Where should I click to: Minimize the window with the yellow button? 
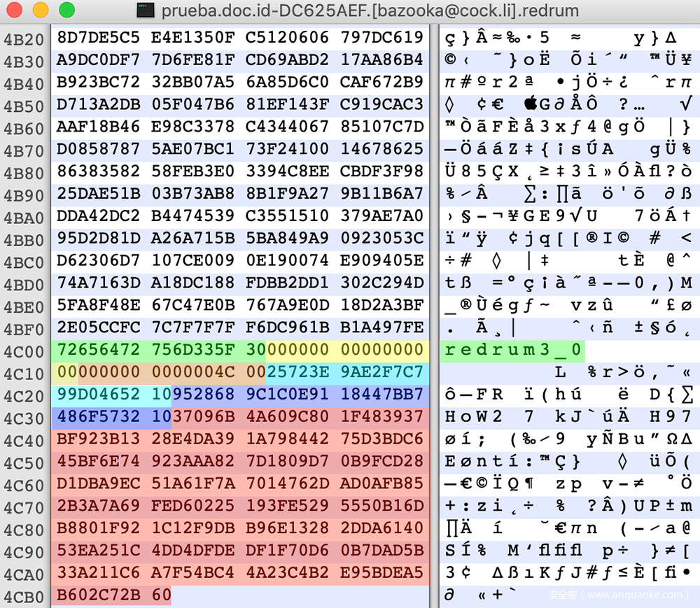(x=41, y=9)
